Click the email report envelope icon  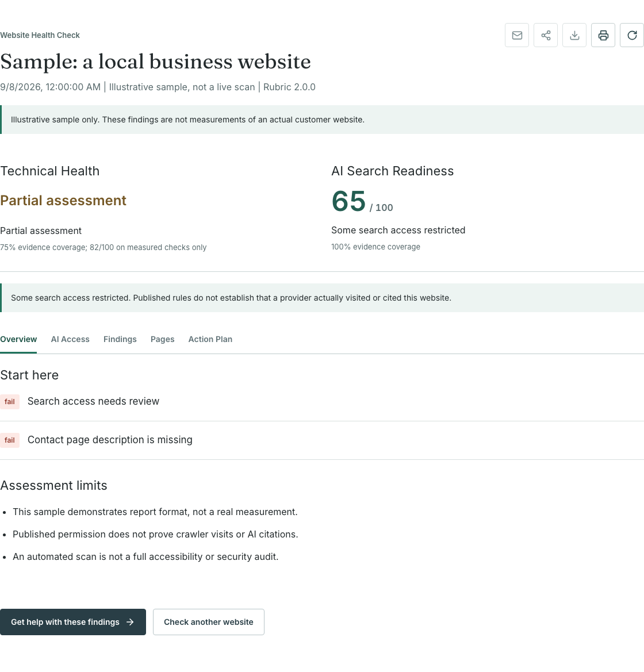pyautogui.click(x=517, y=35)
